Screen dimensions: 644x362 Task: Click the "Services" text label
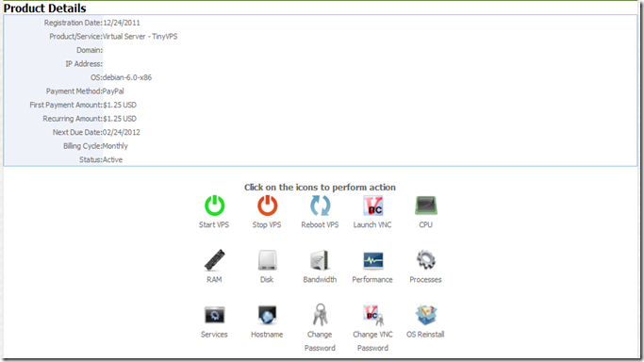pyautogui.click(x=214, y=335)
